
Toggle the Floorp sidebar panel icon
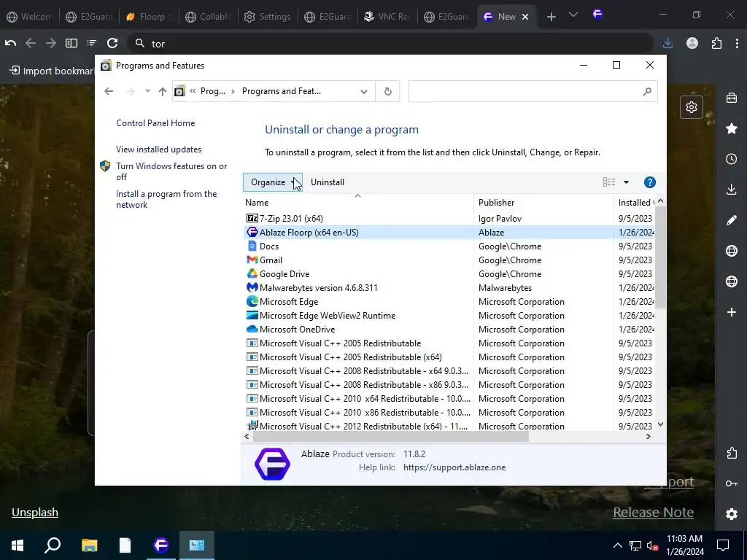click(x=71, y=43)
